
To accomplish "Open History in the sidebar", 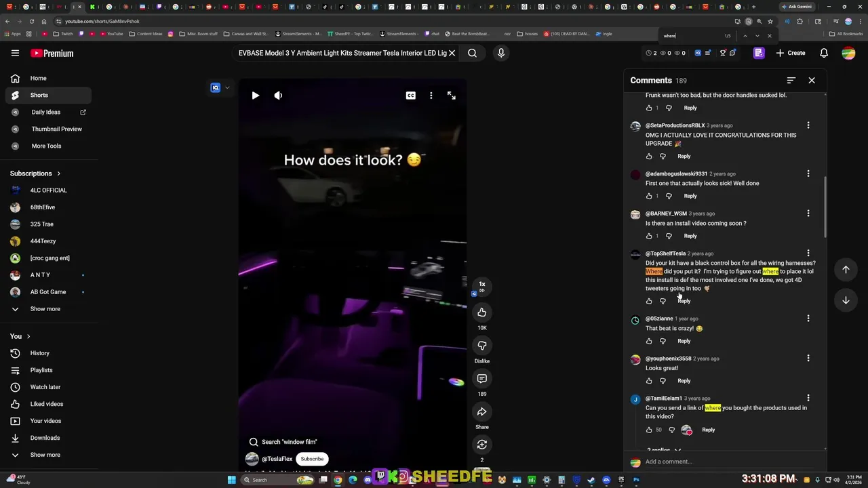I will pos(49,353).
